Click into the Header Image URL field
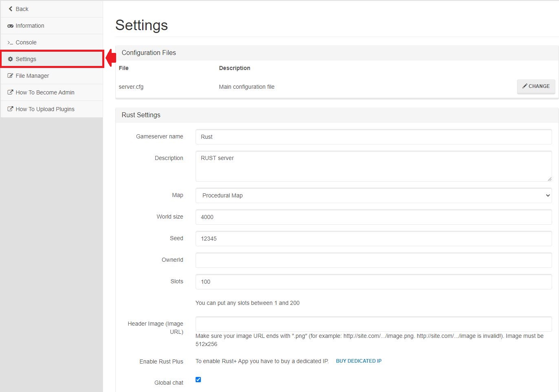 [374, 324]
